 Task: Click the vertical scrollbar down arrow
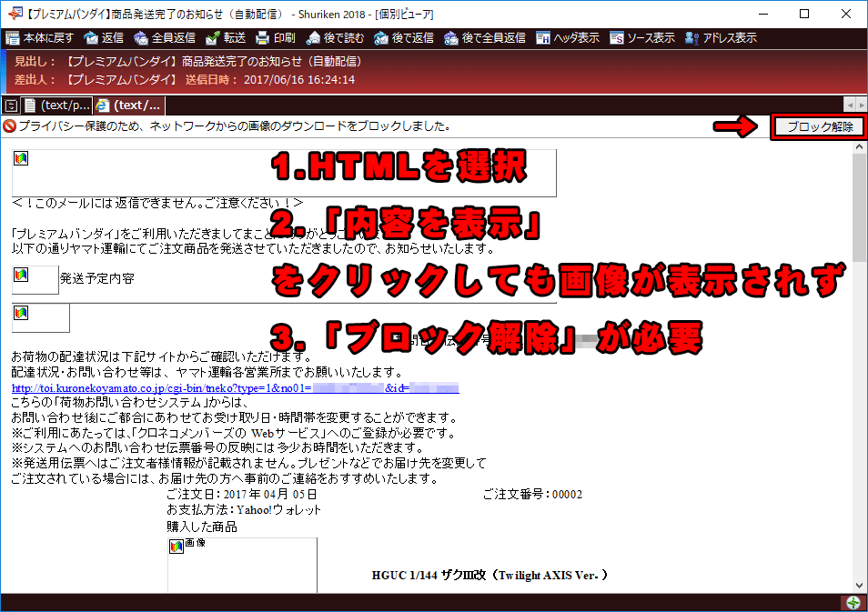click(860, 587)
